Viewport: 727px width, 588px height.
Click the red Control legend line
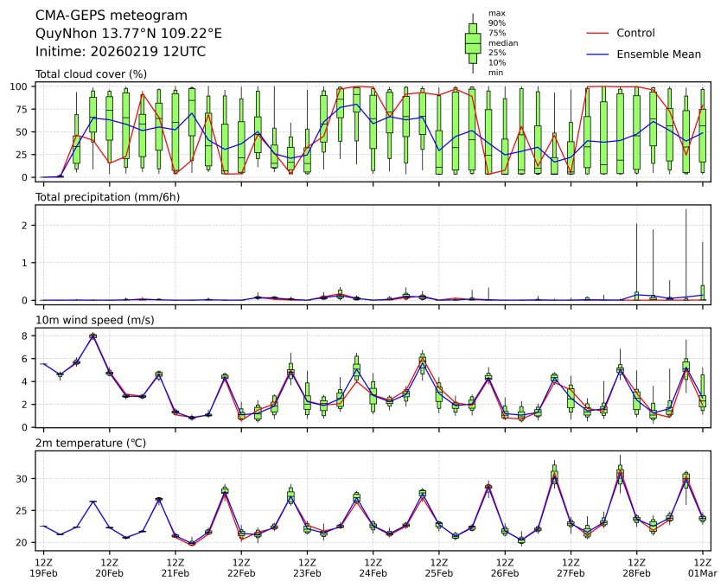click(x=598, y=33)
